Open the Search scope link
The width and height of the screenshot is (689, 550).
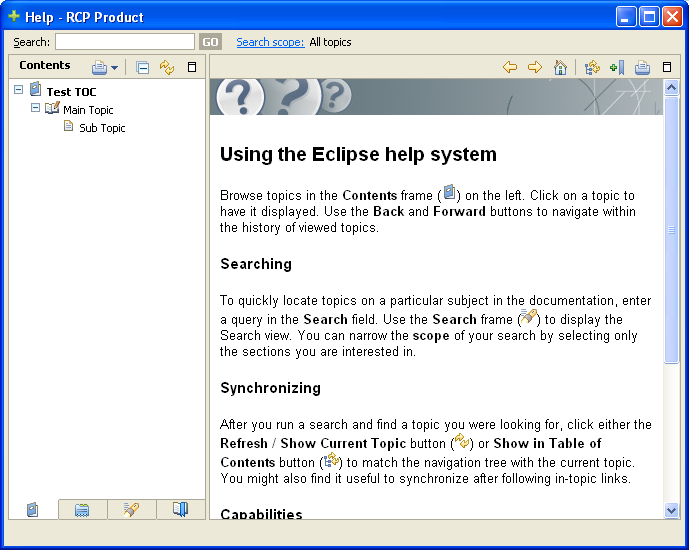[270, 42]
